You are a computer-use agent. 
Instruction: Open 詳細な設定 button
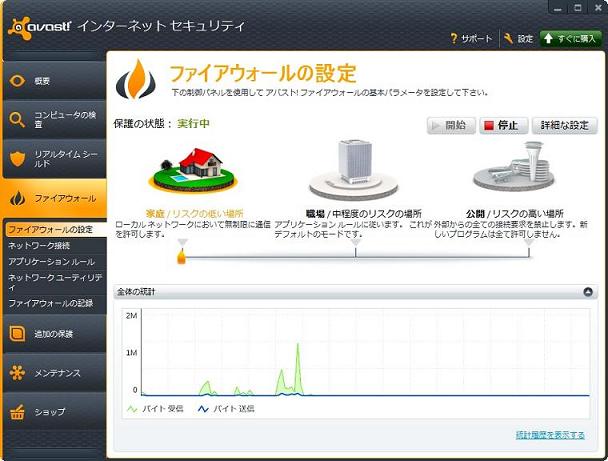[x=565, y=125]
